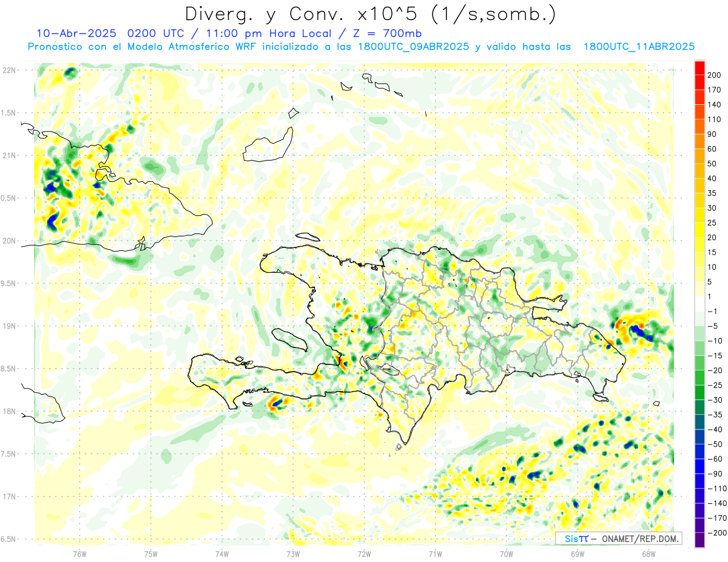Click the title 'Diverg. y Conv. x10^5 (1/s,somb.)'
The width and height of the screenshot is (728, 562).
coord(369,14)
